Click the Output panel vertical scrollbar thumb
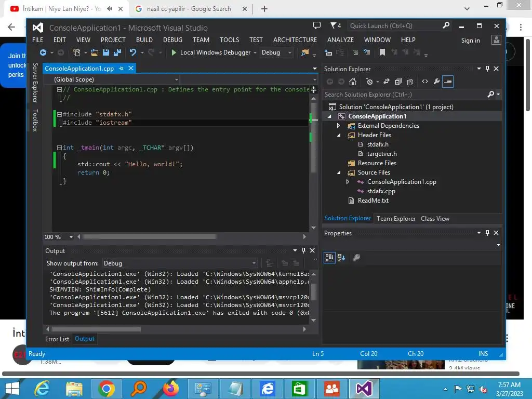Screen dimensions: 532x399 coord(313,291)
